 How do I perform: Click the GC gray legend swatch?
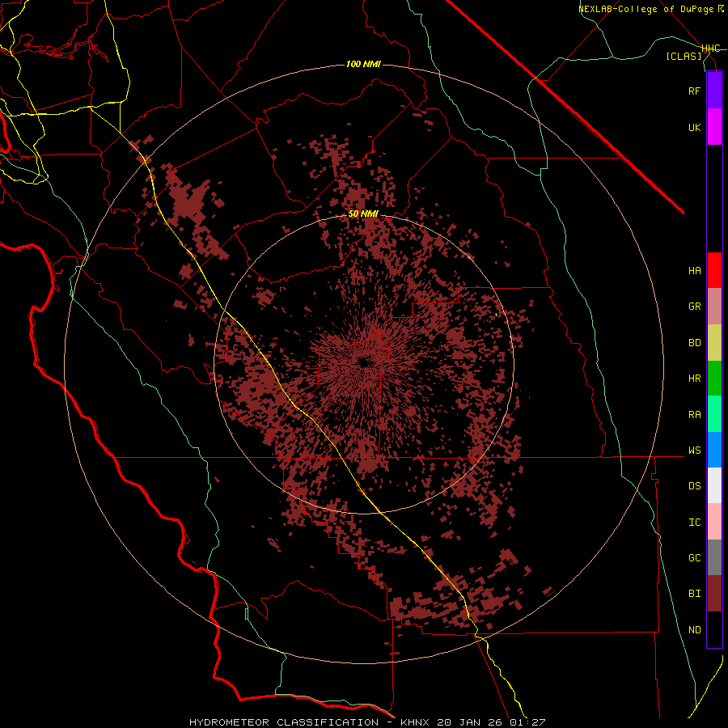click(714, 557)
